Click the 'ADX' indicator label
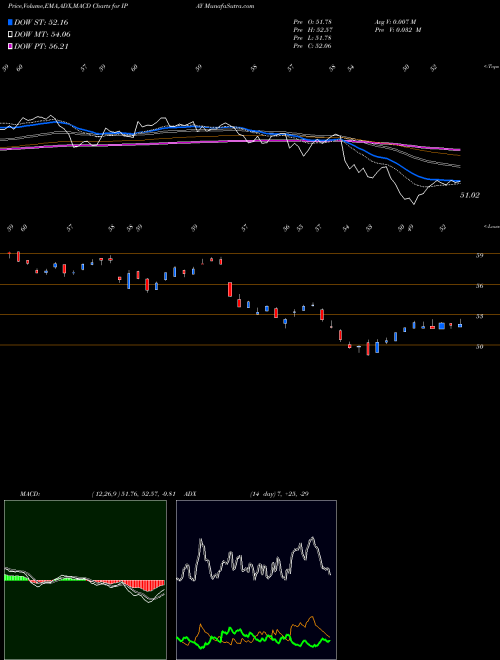This screenshot has height=660, width=500. coord(191,494)
